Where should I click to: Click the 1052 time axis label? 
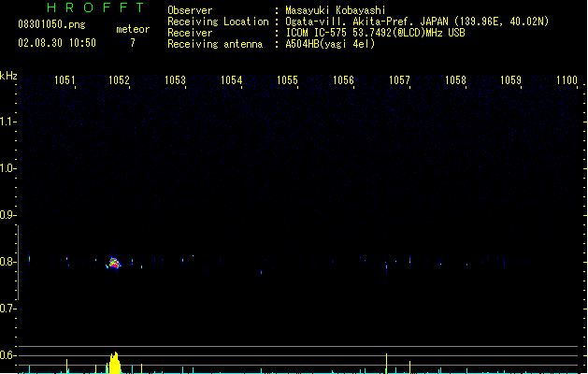(119, 79)
